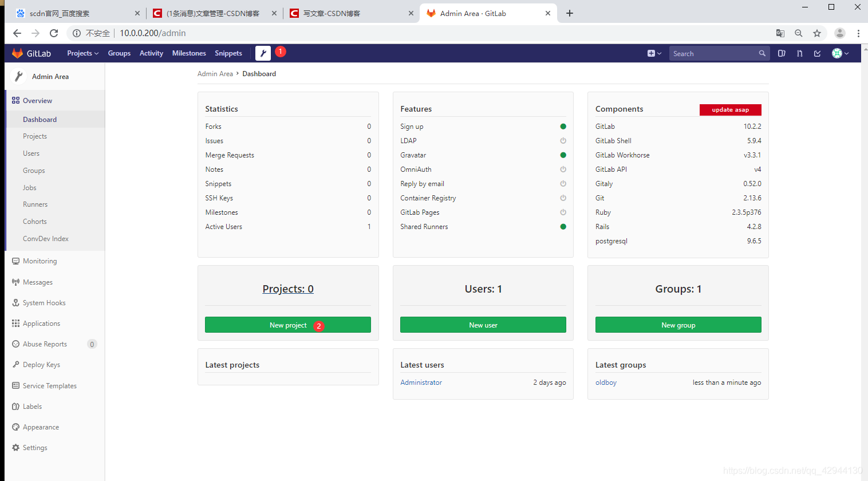Click the search magnifier icon
The width and height of the screenshot is (868, 481).
(x=762, y=53)
